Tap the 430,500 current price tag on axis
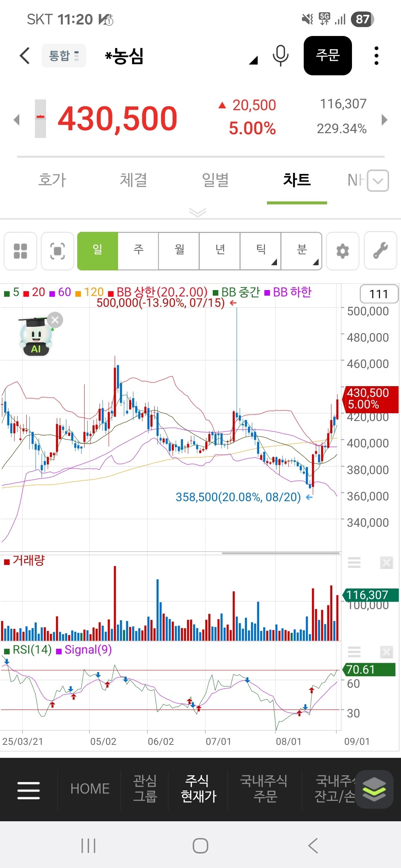Image resolution: width=401 pixels, height=868 pixels. (371, 399)
